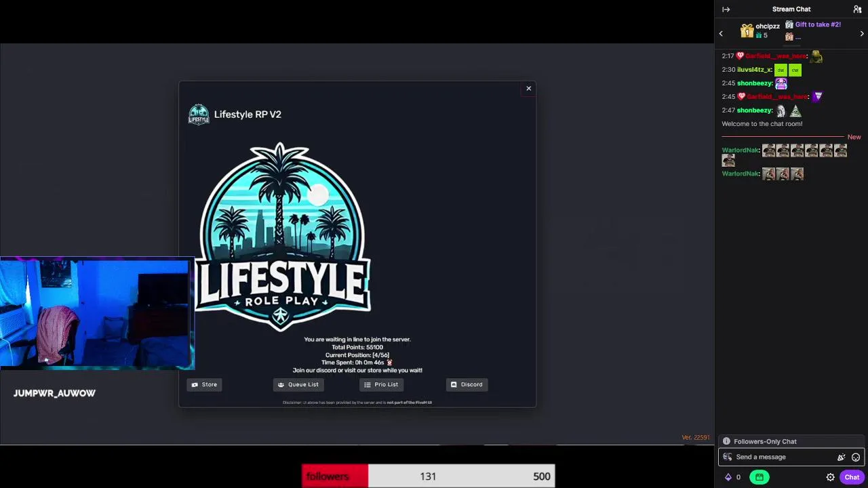Collapse the Stream Chat panel with arrow icon

(x=726, y=9)
